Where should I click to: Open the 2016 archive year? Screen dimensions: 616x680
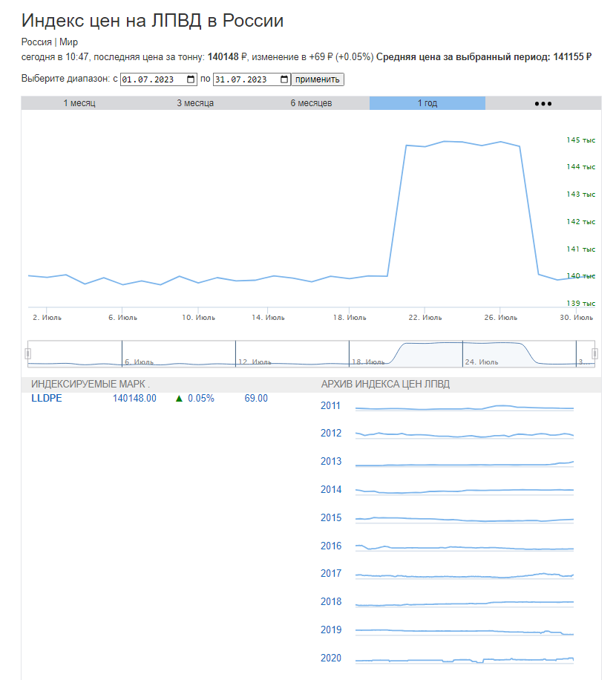pos(331,546)
